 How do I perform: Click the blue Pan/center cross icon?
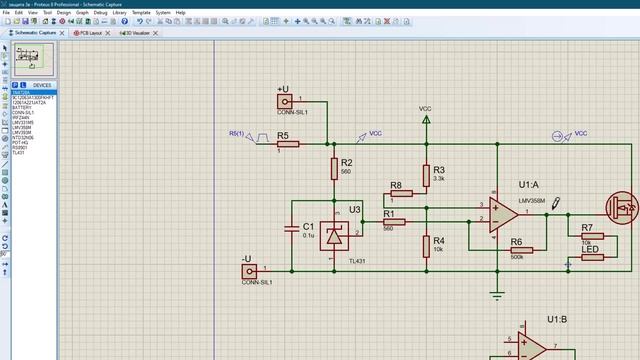(x=298, y=21)
